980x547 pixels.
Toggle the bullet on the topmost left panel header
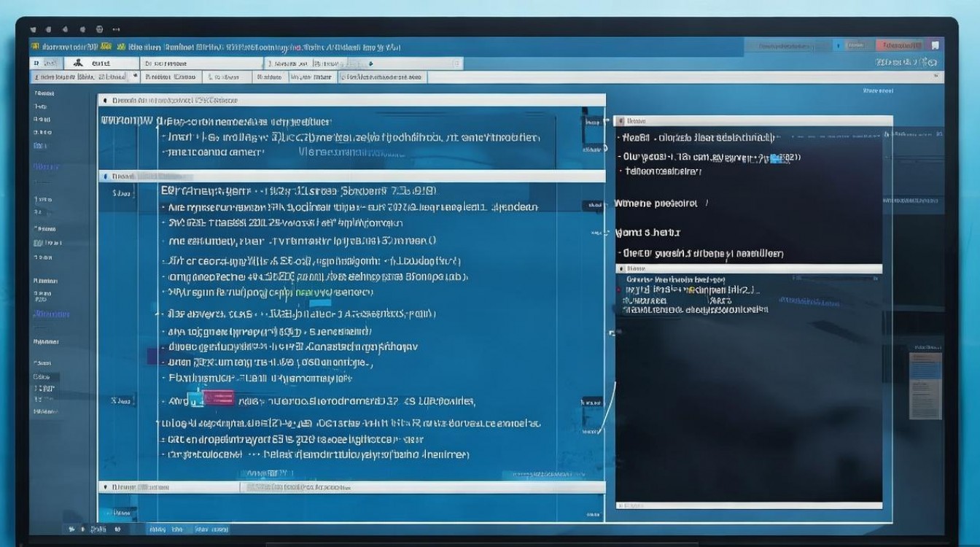pyautogui.click(x=105, y=100)
